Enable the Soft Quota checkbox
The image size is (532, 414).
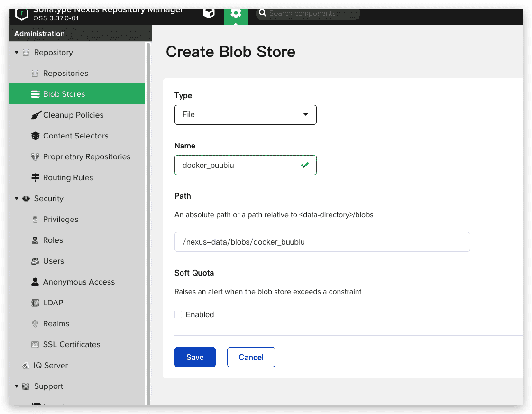coord(178,314)
